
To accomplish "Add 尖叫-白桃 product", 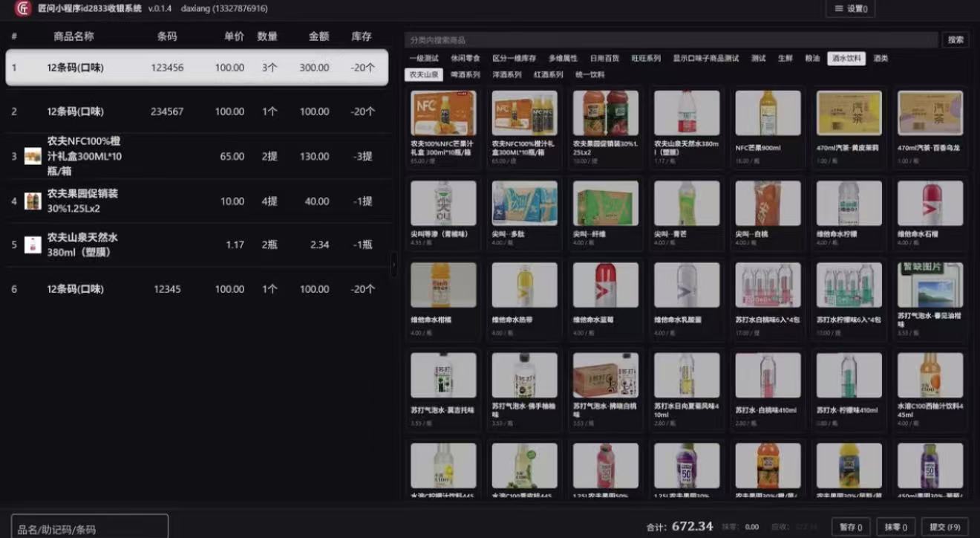I will (768, 215).
